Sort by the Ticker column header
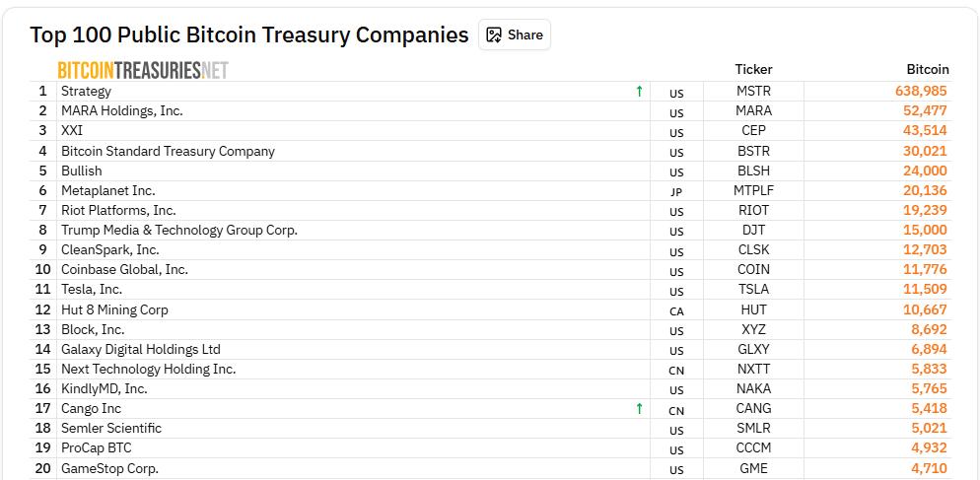The width and height of the screenshot is (980, 480). click(x=753, y=69)
